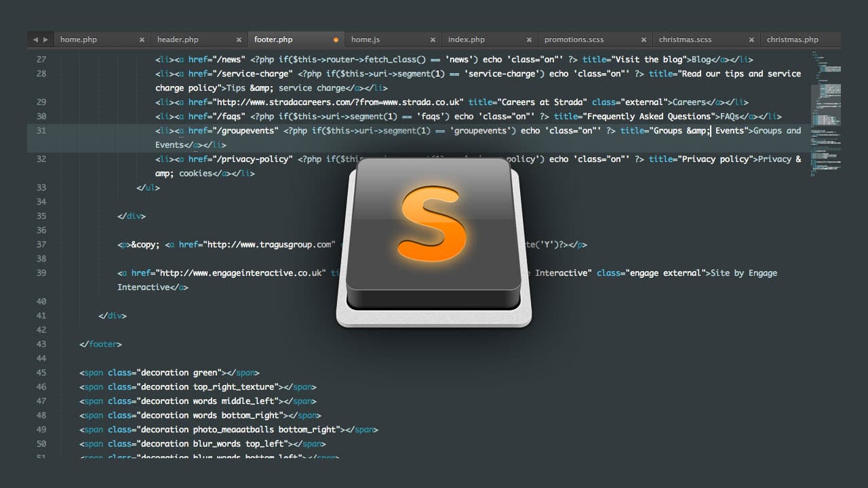The height and width of the screenshot is (488, 868).
Task: Open the home.php tab
Action: [78, 39]
